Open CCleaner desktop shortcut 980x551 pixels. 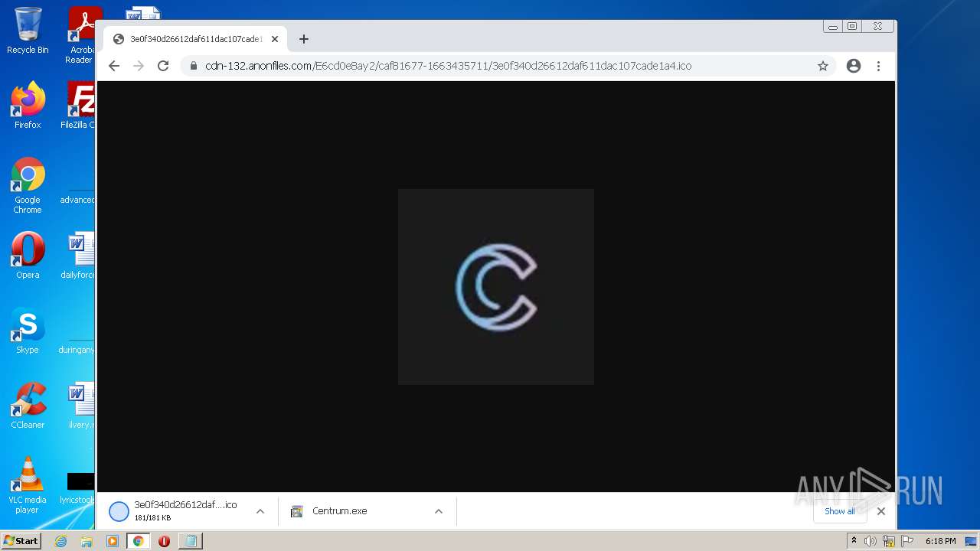(x=28, y=405)
